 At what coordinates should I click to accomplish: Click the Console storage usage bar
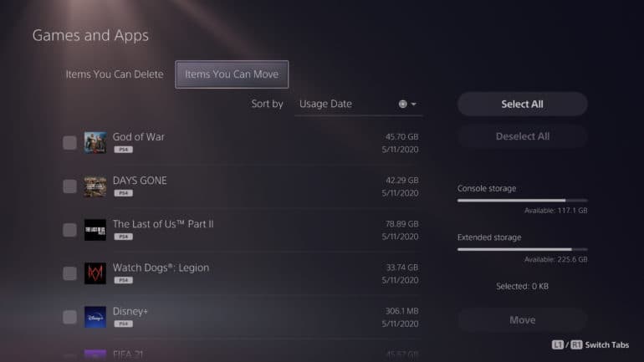522,201
